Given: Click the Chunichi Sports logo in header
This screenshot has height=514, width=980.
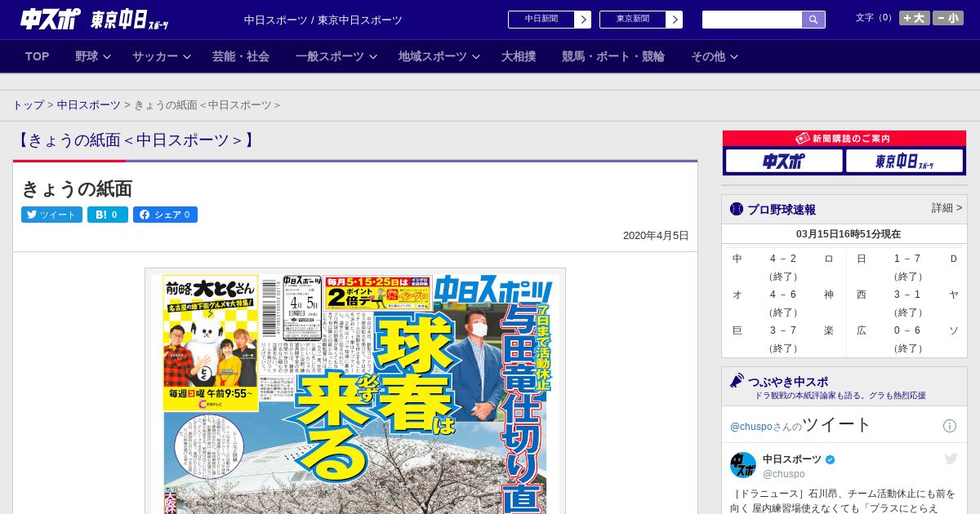Looking at the screenshot, I should click(x=51, y=19).
